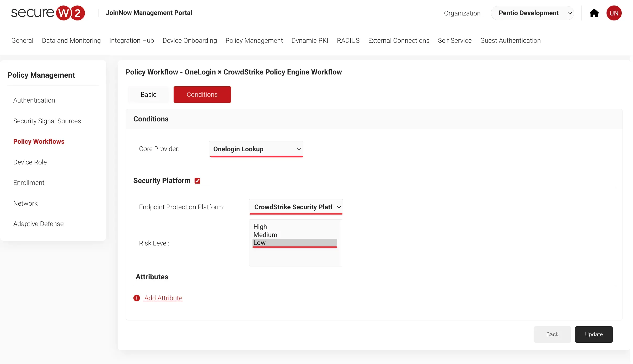Screen dimensions: 633x364
Task: Go to Adaptive Defense sidebar item
Action: [x=38, y=224]
